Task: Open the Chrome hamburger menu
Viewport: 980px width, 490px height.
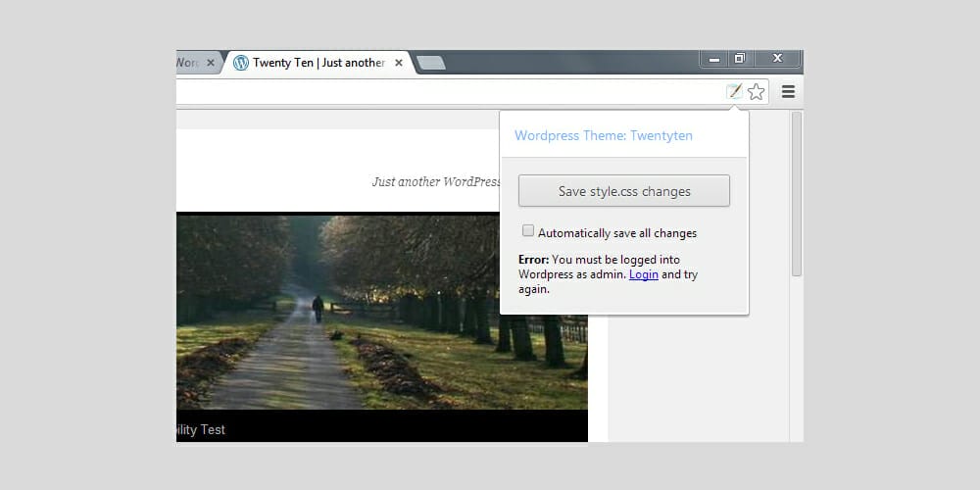Action: (x=788, y=92)
